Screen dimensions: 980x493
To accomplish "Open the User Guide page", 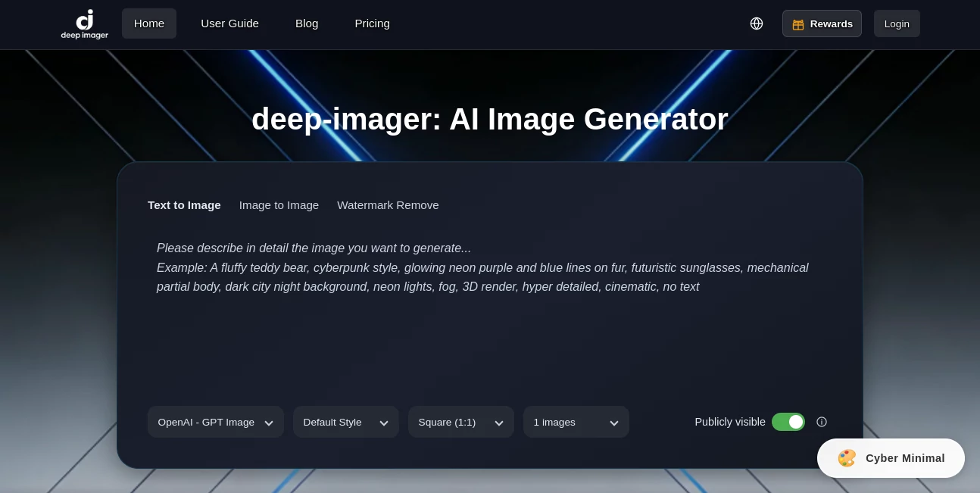I will (229, 23).
